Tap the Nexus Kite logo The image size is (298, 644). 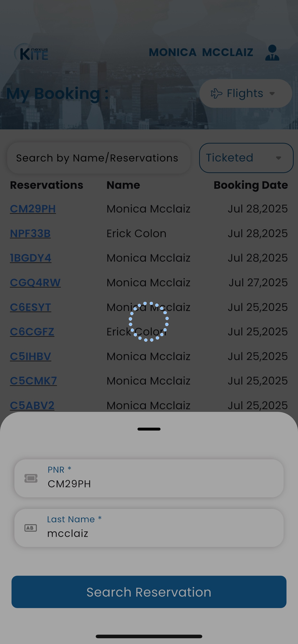(32, 52)
